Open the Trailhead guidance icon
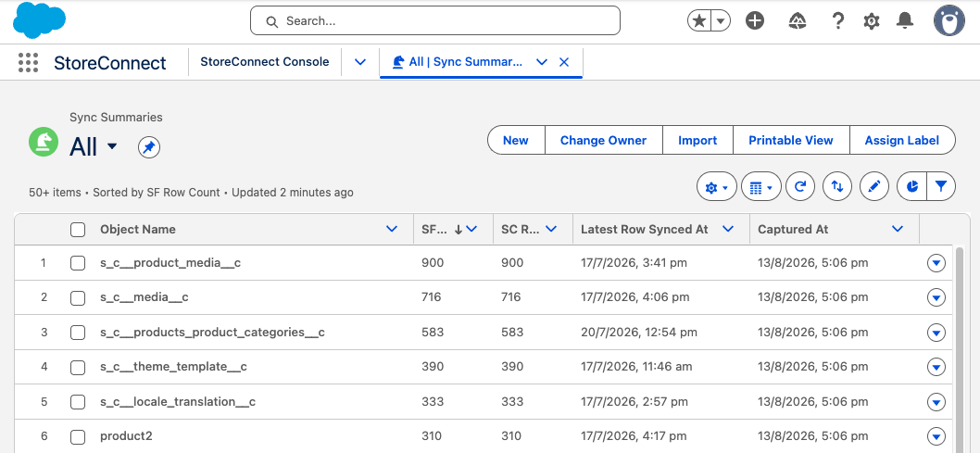This screenshot has width=980, height=453. pos(797,21)
